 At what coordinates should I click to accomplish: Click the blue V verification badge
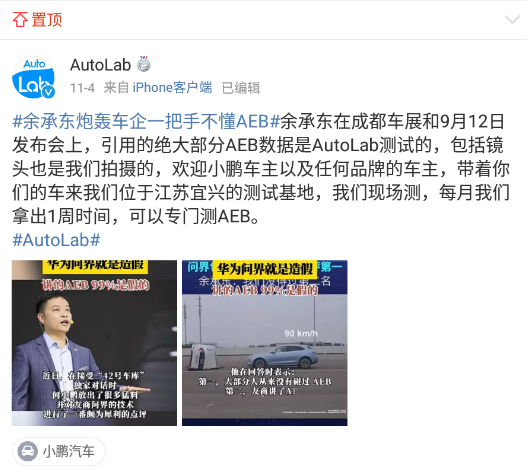click(49, 92)
